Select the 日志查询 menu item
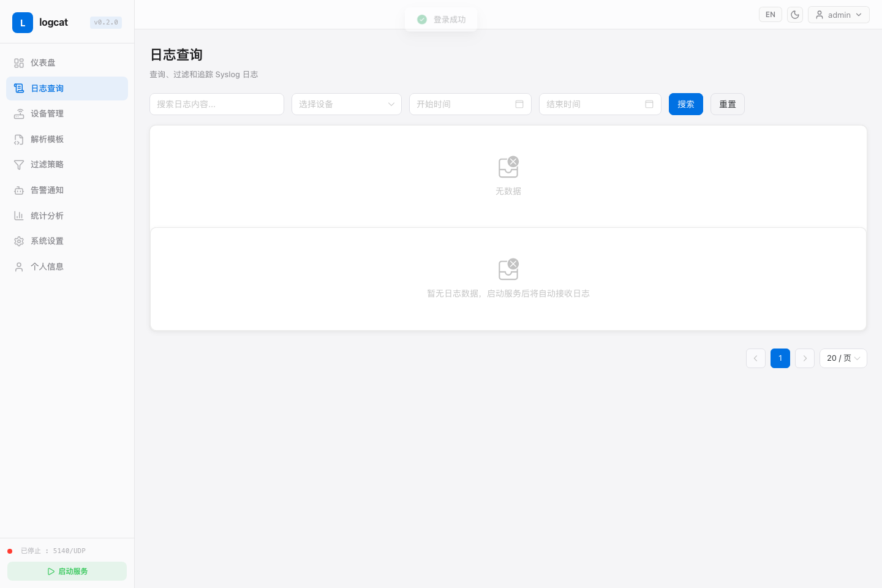The height and width of the screenshot is (588, 882). [67, 88]
